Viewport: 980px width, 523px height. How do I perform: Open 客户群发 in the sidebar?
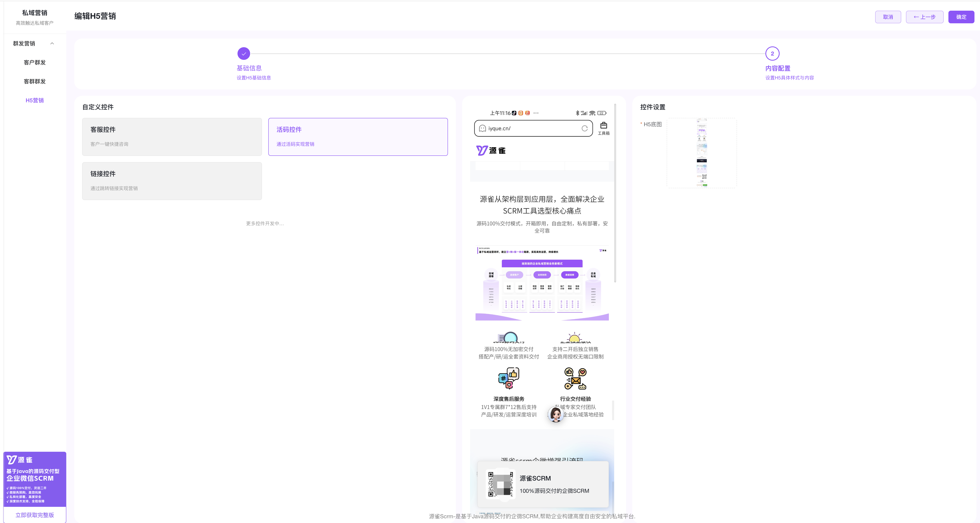tap(35, 62)
